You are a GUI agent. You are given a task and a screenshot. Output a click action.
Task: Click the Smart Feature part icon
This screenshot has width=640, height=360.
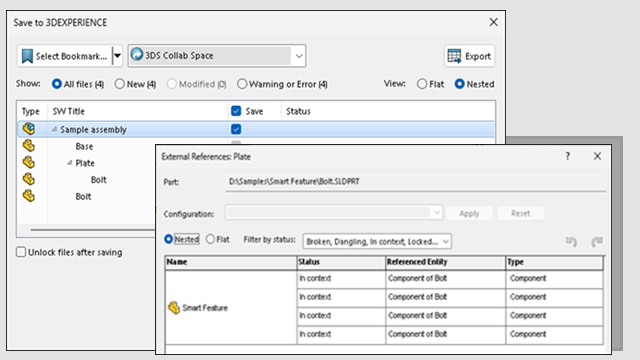pos(174,308)
